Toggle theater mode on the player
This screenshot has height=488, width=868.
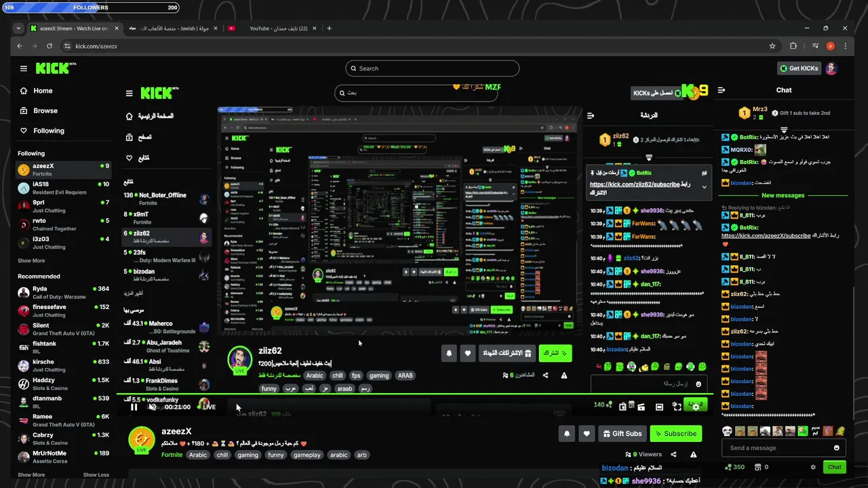pyautogui.click(x=659, y=407)
